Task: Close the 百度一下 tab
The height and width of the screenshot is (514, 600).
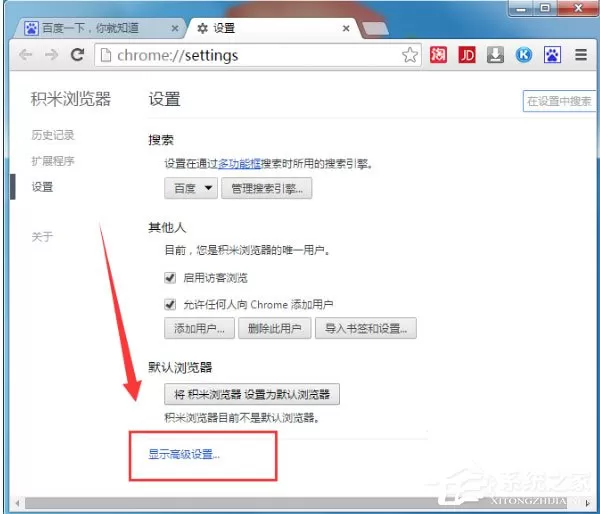Action: 174,28
